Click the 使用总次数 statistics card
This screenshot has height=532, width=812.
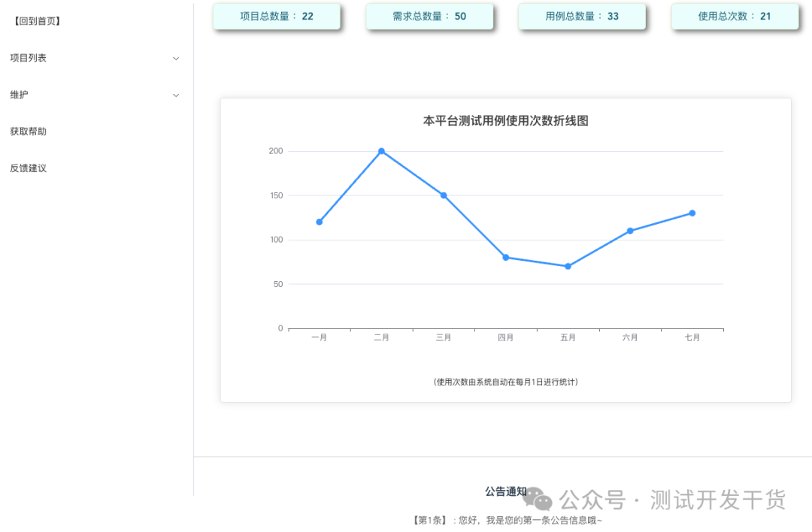[x=735, y=16]
